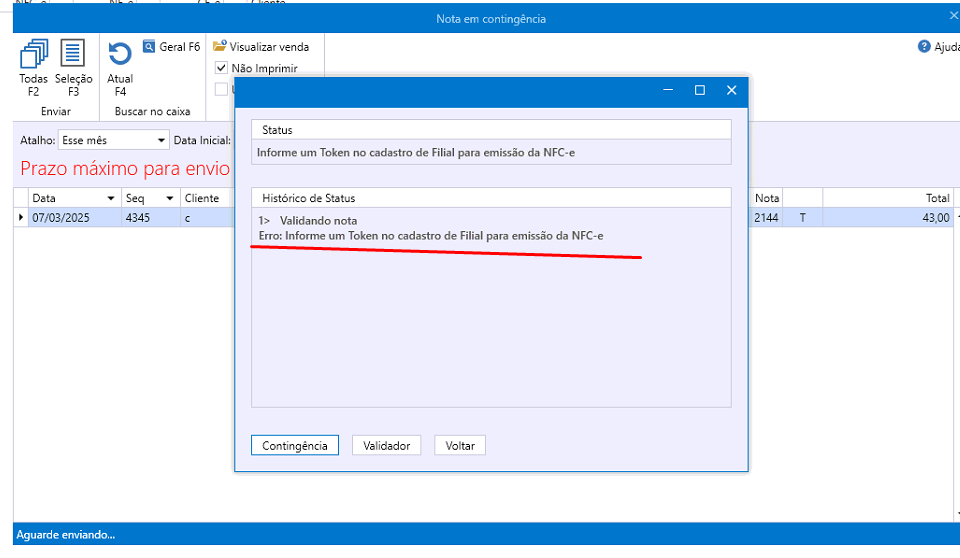Tick the partially hidden checkbox below Não Imprimir
This screenshot has width=960, height=558.
[222, 89]
